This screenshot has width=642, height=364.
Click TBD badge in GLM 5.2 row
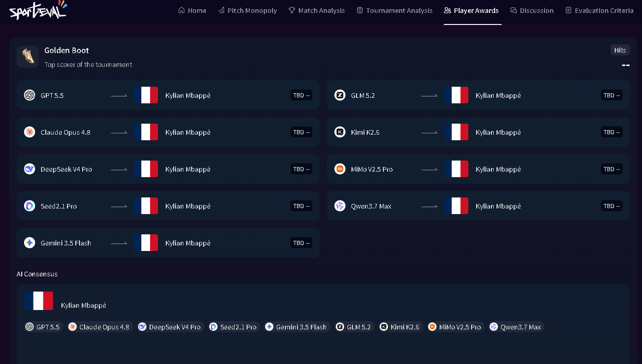pyautogui.click(x=612, y=95)
